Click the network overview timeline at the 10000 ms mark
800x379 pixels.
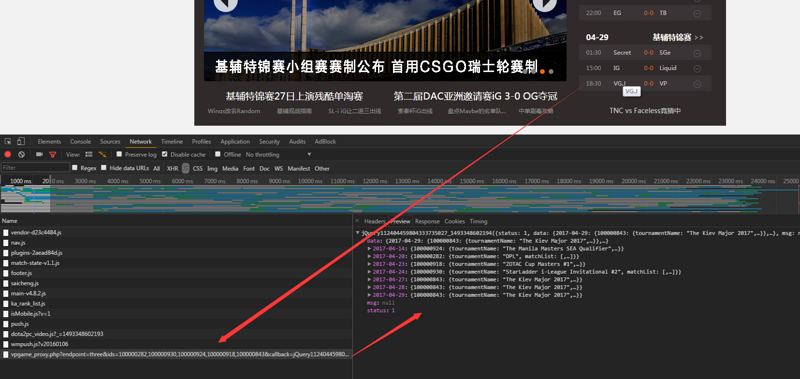point(310,181)
